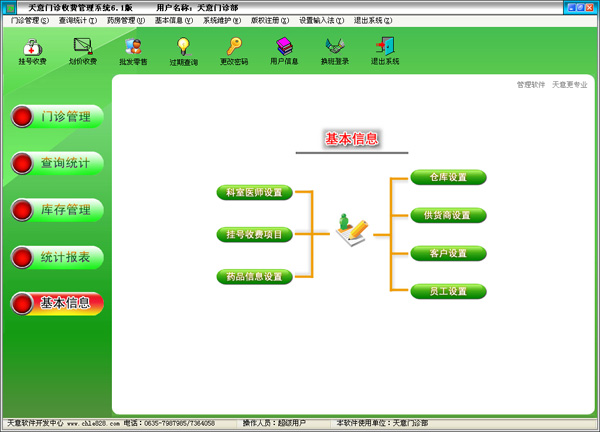Click the 仓库设置 button
Image resolution: width=600 pixels, height=432 pixels.
(448, 178)
